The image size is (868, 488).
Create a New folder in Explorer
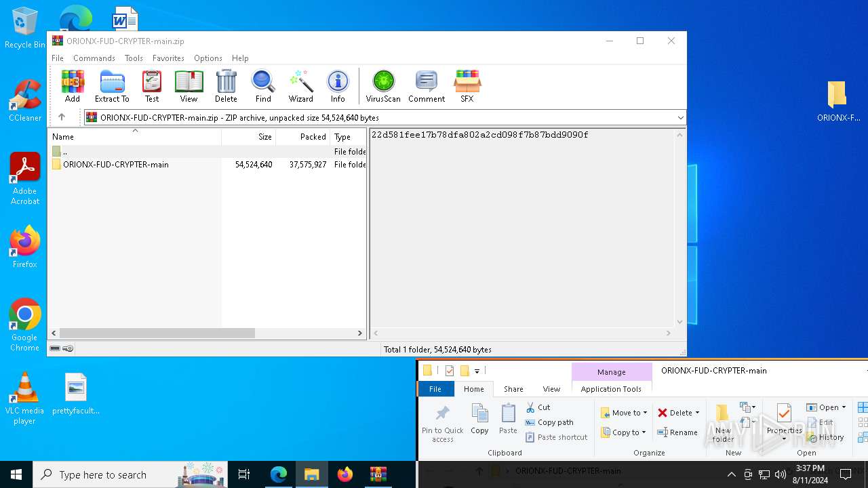[723, 424]
